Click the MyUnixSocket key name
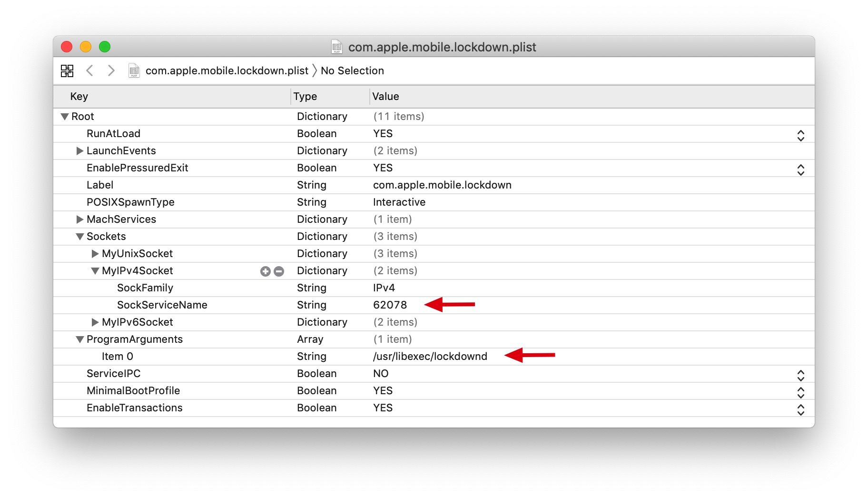Screen dimensions: 868x498 pyautogui.click(x=138, y=254)
